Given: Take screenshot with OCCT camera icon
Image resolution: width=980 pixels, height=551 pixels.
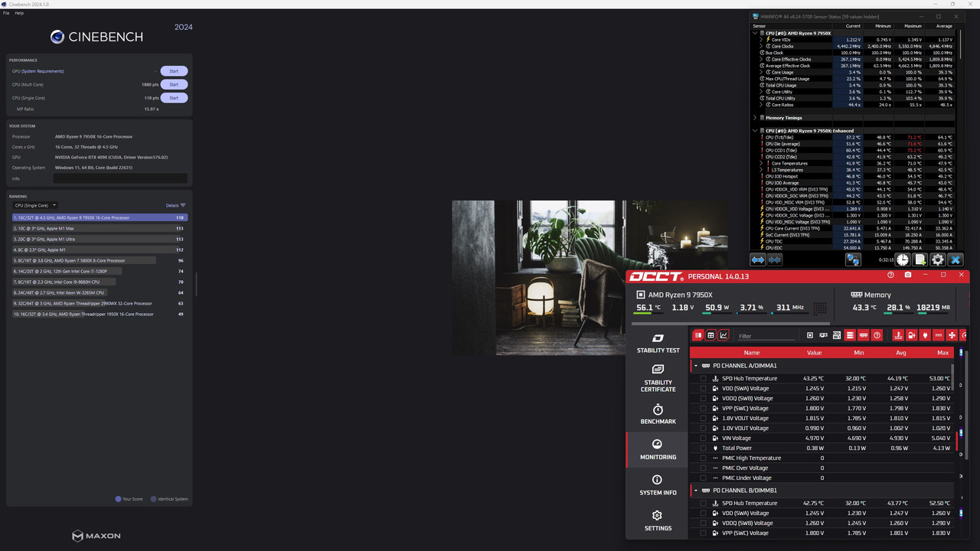Looking at the screenshot, I should point(908,275).
